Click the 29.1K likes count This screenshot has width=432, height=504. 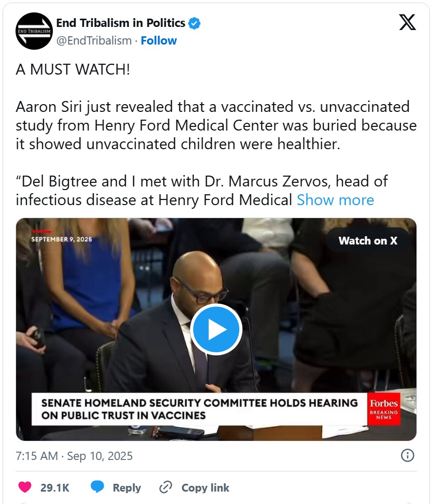point(54,487)
